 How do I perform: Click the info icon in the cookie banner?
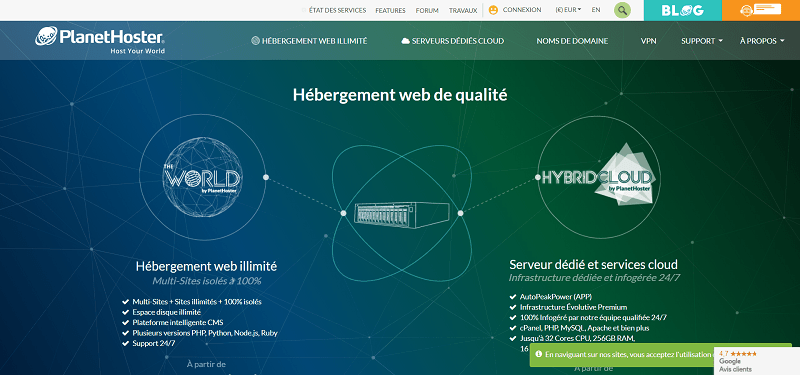[539, 354]
